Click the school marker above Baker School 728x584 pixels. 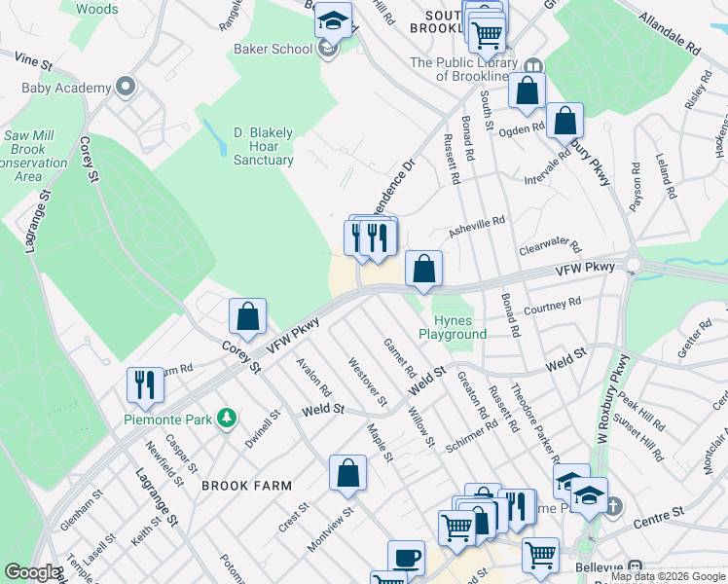334,20
